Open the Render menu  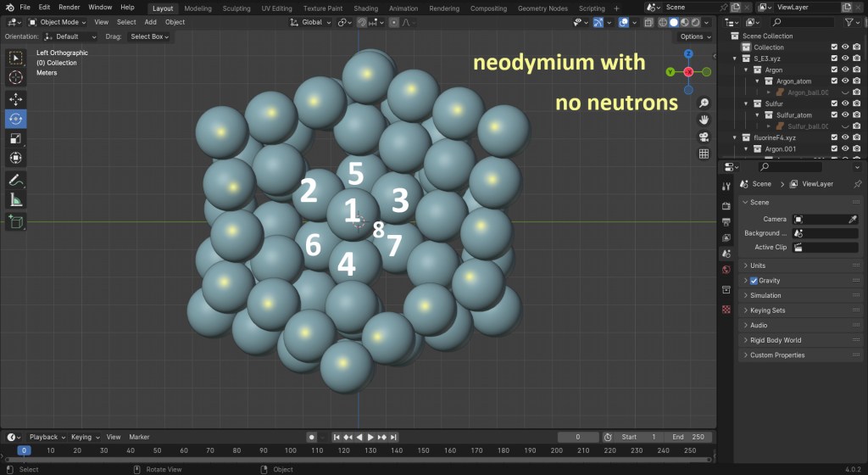click(x=69, y=7)
